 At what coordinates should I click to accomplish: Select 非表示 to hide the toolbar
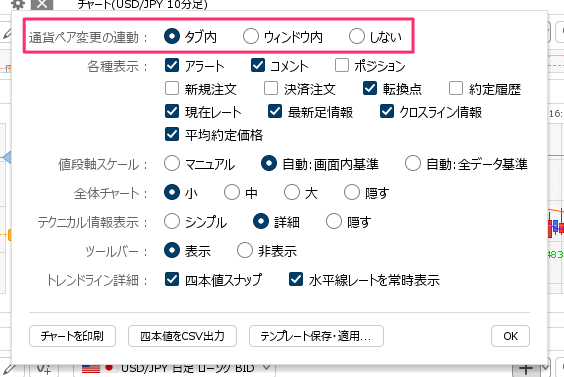pos(245,250)
